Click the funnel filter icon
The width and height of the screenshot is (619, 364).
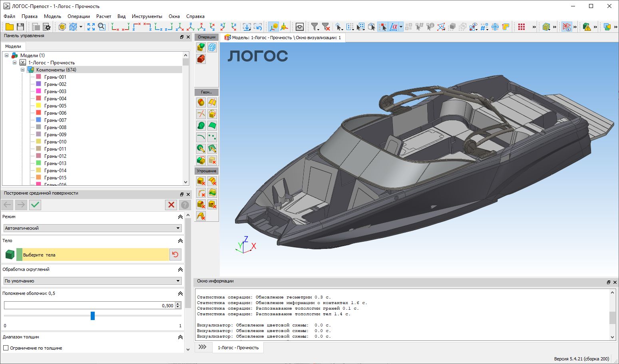pyautogui.click(x=315, y=27)
